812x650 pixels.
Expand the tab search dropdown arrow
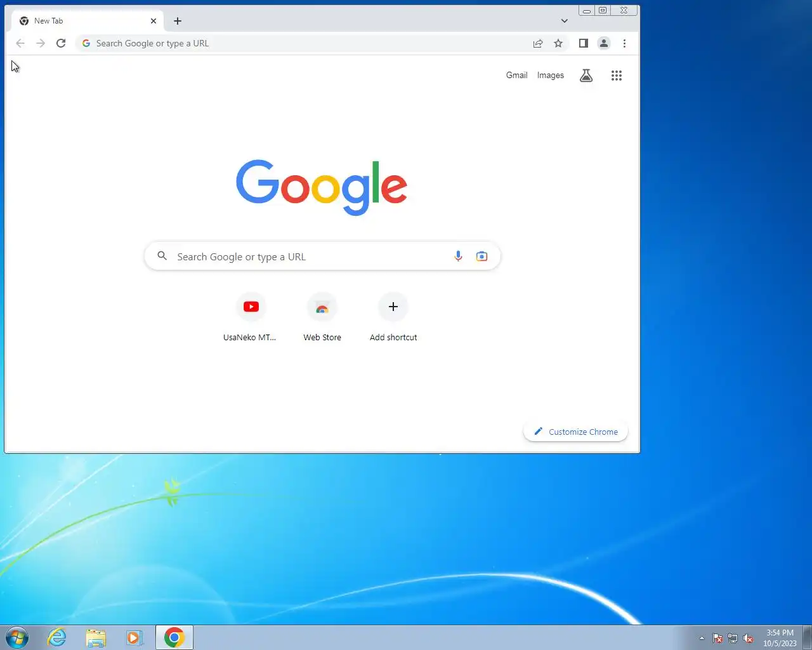click(x=564, y=21)
